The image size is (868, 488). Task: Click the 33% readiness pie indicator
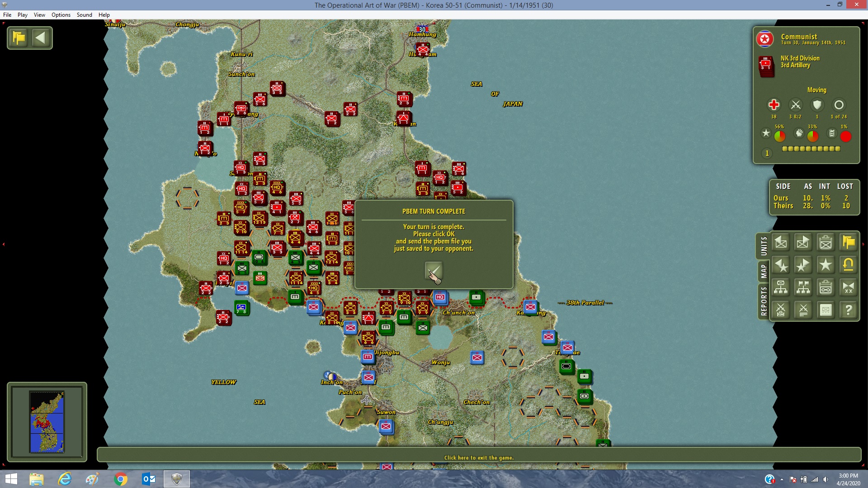coord(813,136)
